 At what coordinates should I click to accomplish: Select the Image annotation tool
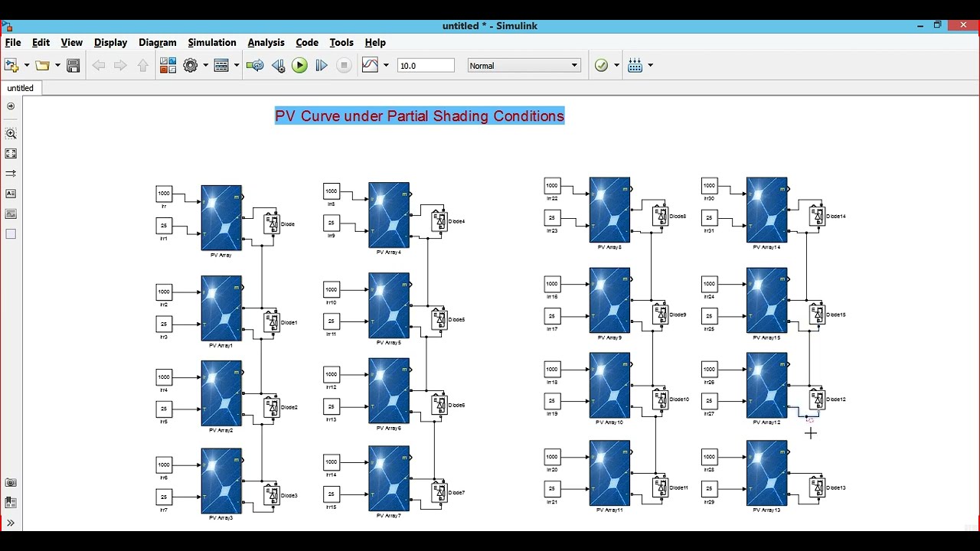11,214
